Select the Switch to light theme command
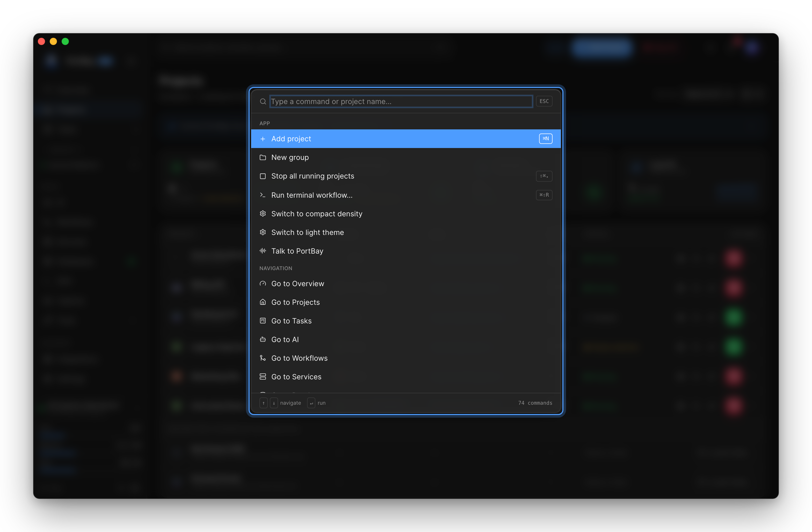The height and width of the screenshot is (532, 812). pos(406,232)
